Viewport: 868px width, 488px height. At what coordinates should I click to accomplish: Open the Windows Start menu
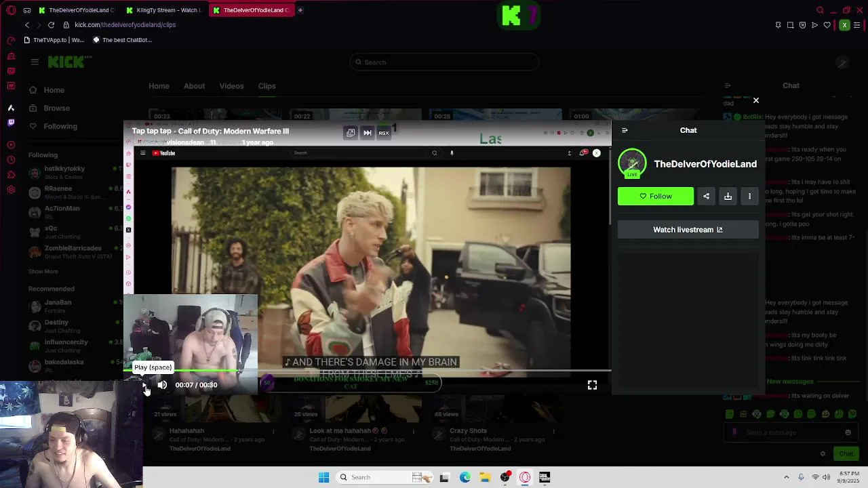click(x=323, y=477)
